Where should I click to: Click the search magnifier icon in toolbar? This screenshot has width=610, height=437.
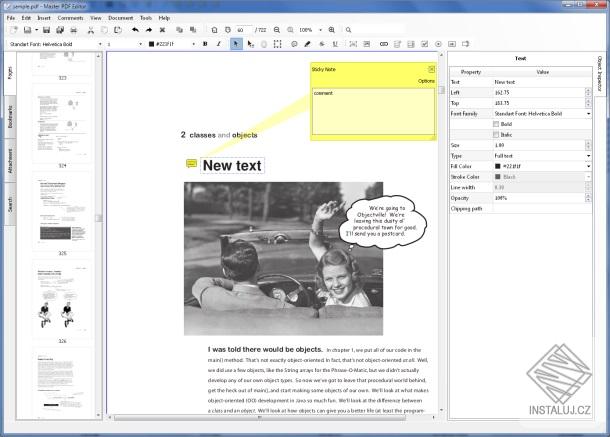tap(349, 30)
